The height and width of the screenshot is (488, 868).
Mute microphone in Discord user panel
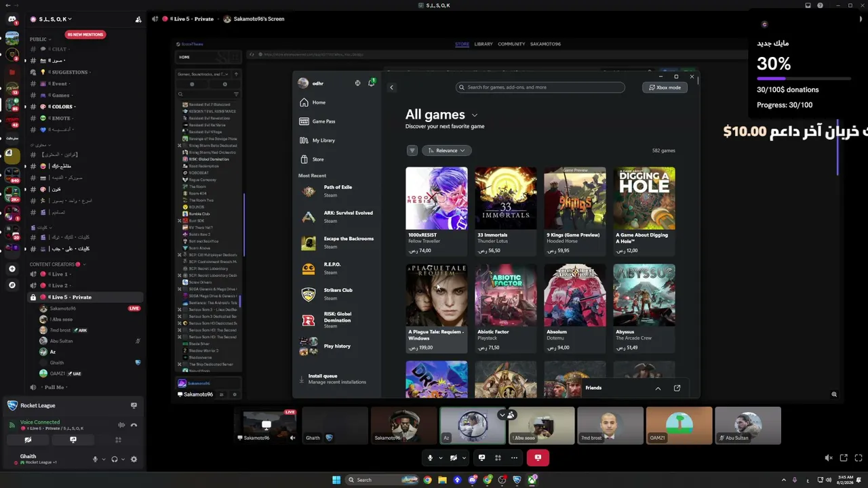(x=96, y=459)
